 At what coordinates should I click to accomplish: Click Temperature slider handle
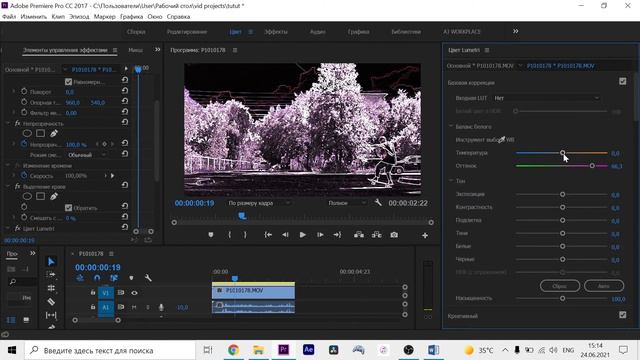coord(562,153)
